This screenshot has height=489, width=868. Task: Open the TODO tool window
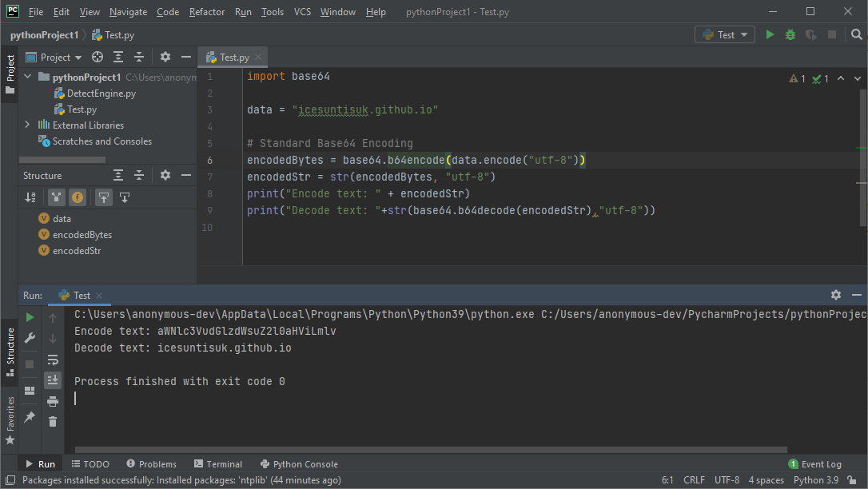pyautogui.click(x=90, y=464)
